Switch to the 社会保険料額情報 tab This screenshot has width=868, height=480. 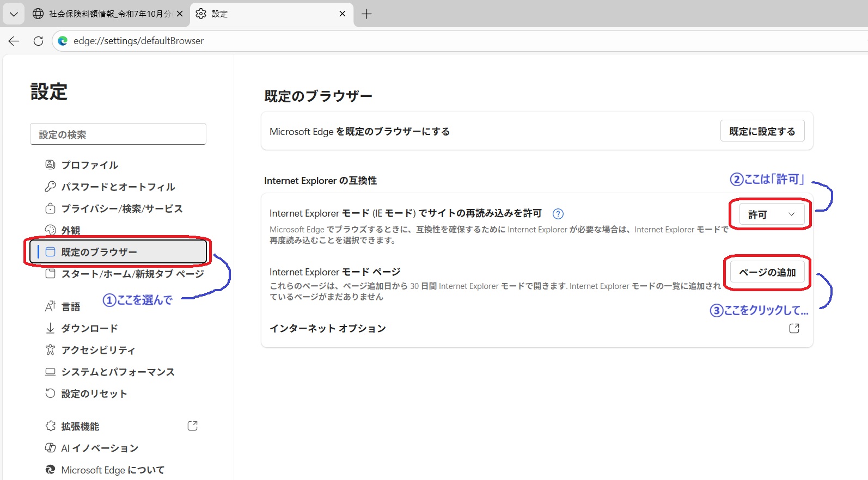point(103,14)
